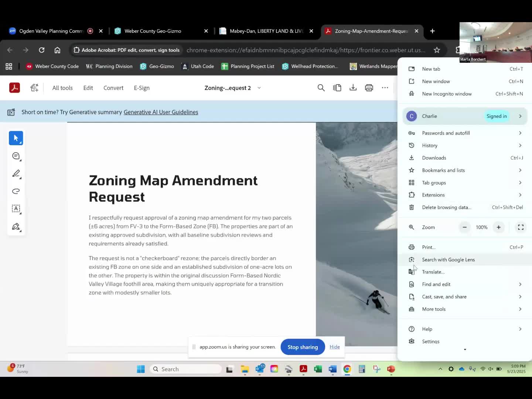The height and width of the screenshot is (399, 532).
Task: Open the page view panel icon
Action: [337, 88]
